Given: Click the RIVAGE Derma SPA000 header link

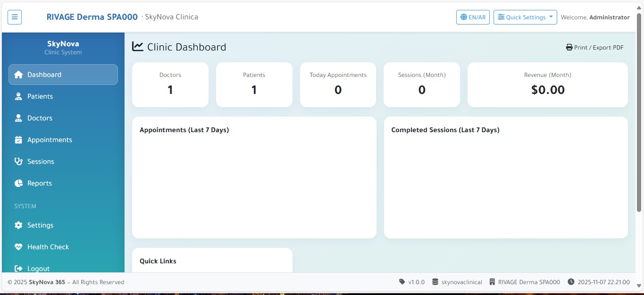Looking at the screenshot, I should click(92, 17).
